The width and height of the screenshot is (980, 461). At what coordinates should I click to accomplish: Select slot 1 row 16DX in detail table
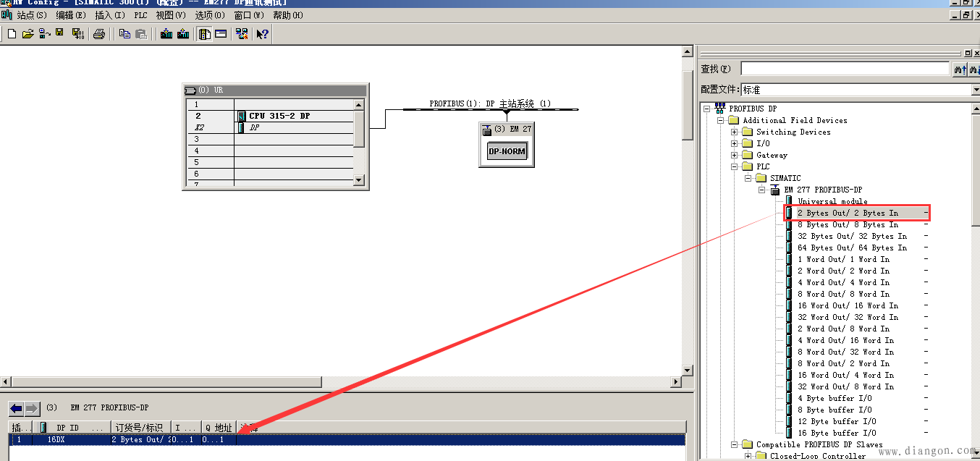(x=347, y=439)
